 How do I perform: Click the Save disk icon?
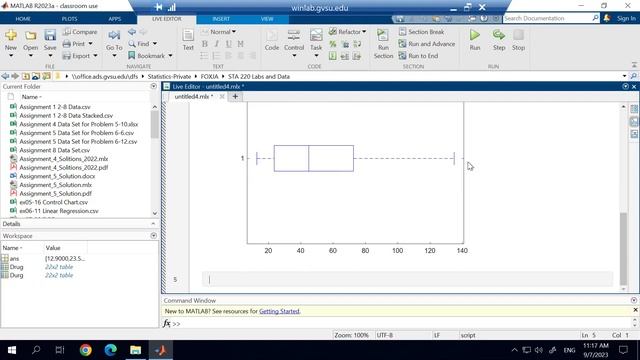pos(50,36)
